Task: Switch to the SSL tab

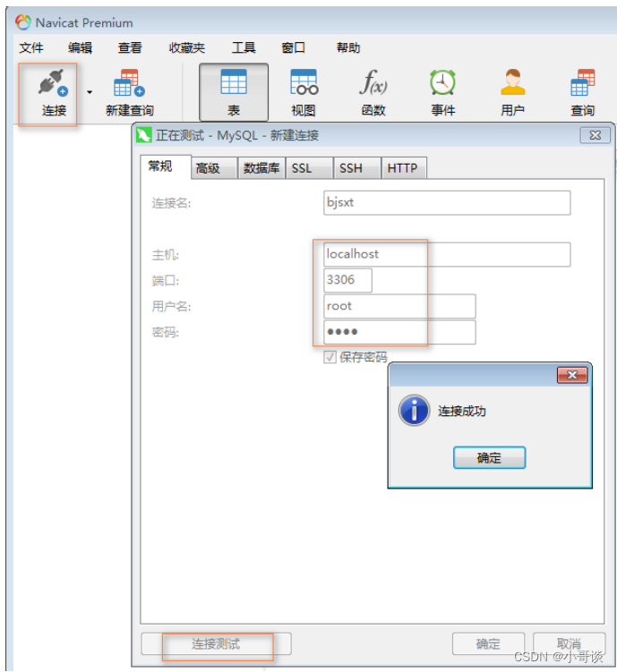Action: point(309,168)
